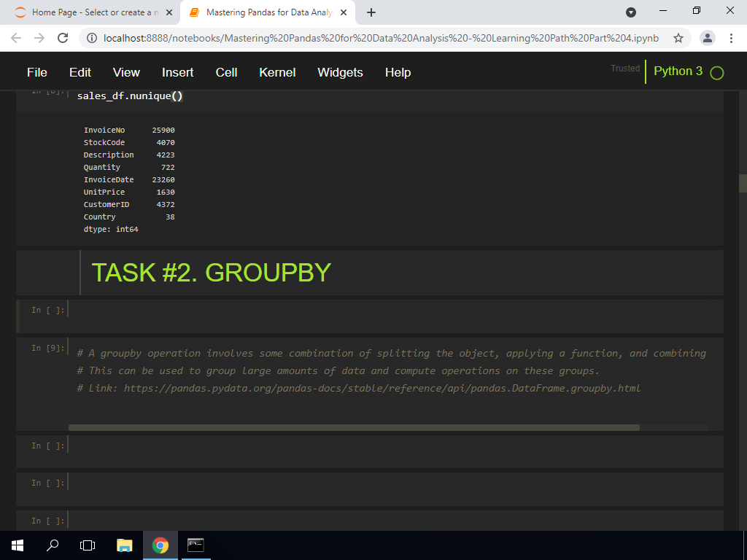Open a new browser tab

pyautogui.click(x=371, y=12)
